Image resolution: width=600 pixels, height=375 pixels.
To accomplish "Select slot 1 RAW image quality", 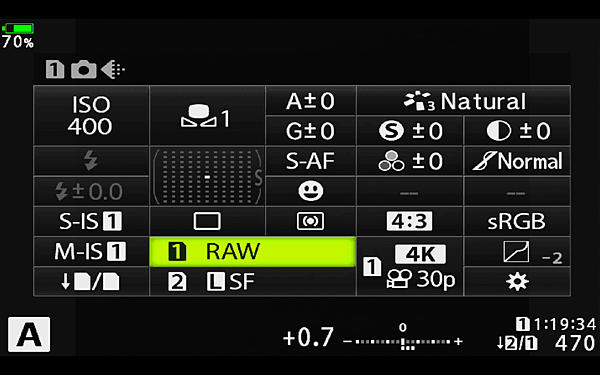I will click(x=253, y=251).
